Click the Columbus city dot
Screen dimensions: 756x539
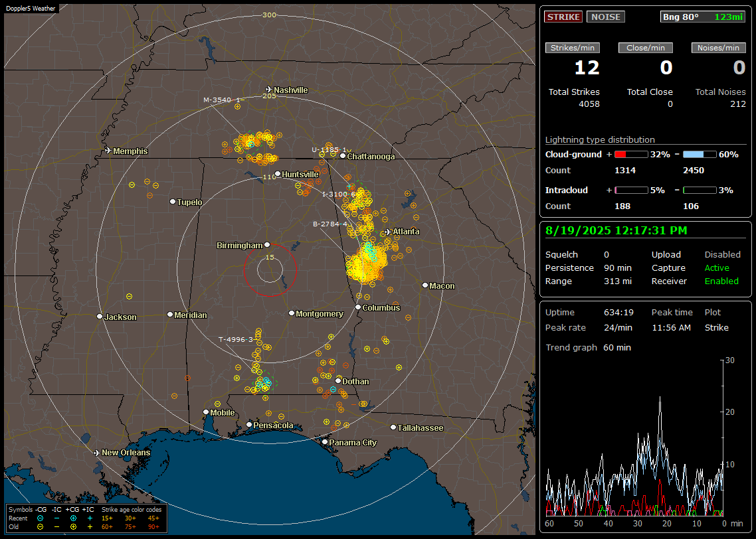coord(358,307)
